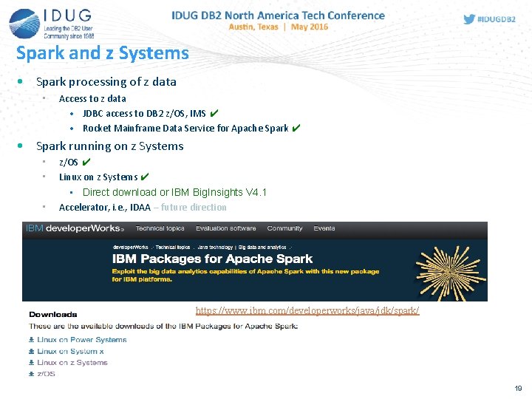532x399 pixels.
Task: Open the Events menu
Action: [x=324, y=228]
